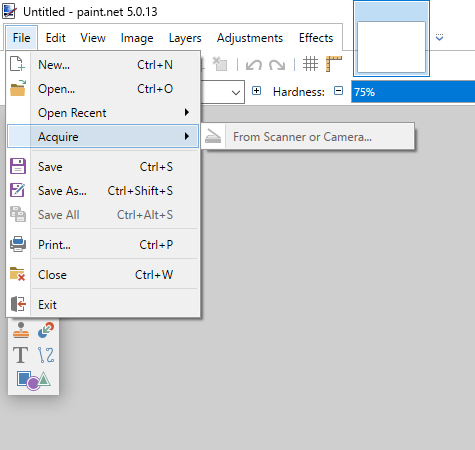
Task: Increase hardness with the plus button
Action: coord(256,91)
